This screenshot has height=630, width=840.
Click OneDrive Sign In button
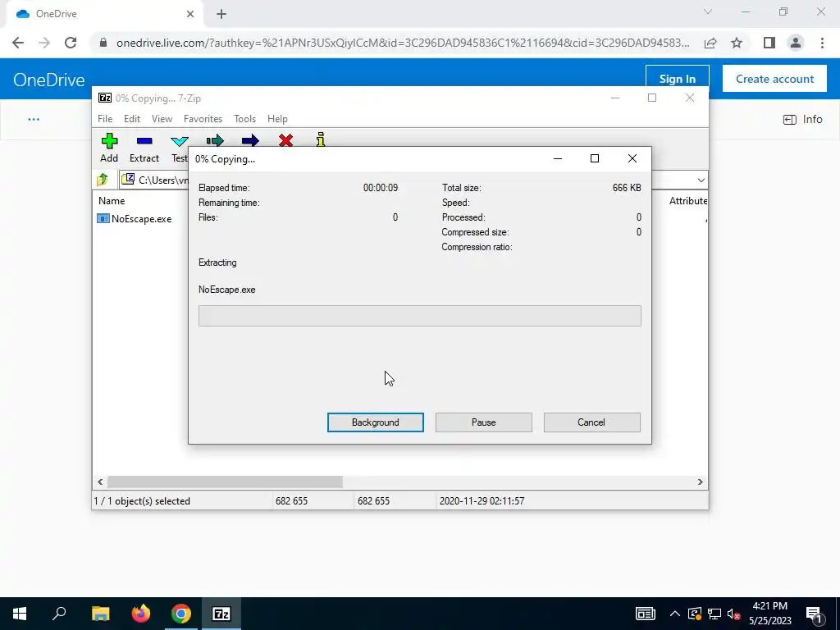pyautogui.click(x=677, y=79)
